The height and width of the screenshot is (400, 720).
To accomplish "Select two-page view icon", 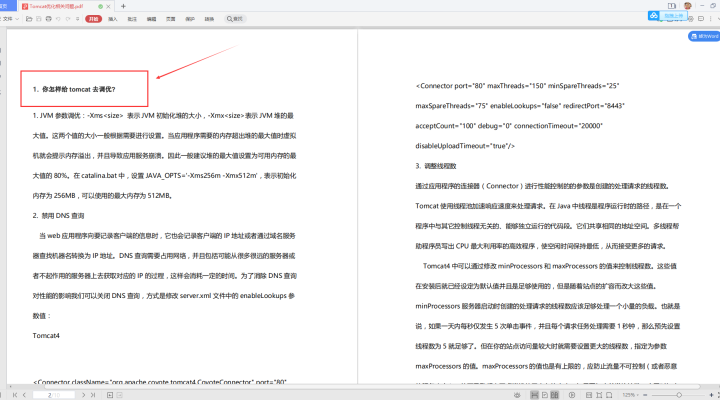I will [555, 395].
